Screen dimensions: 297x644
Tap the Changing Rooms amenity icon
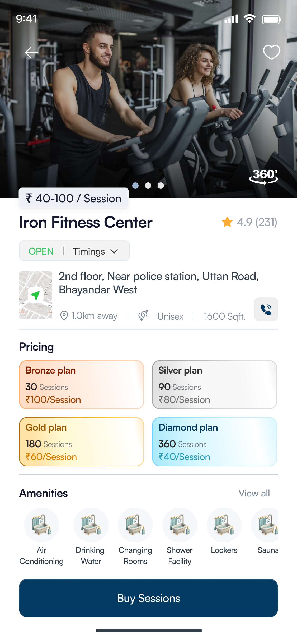135,525
